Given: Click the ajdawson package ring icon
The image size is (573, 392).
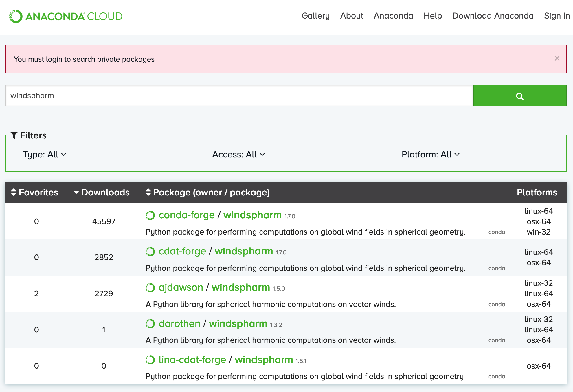Looking at the screenshot, I should [x=150, y=287].
